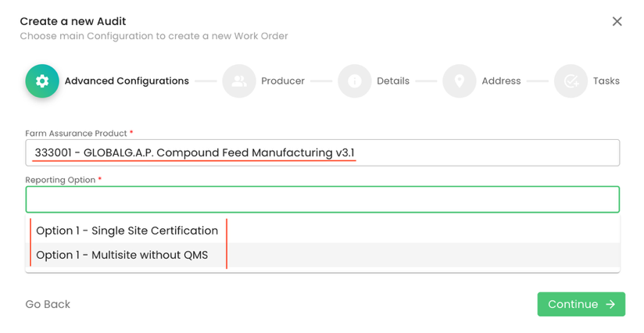Click the empty Reporting Option field

point(322,200)
